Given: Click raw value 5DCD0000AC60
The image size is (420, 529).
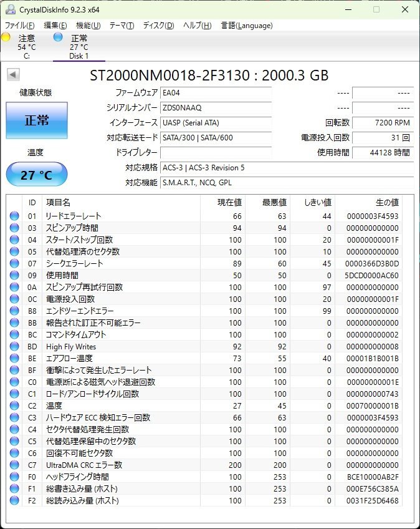Looking at the screenshot, I should pos(371,275).
